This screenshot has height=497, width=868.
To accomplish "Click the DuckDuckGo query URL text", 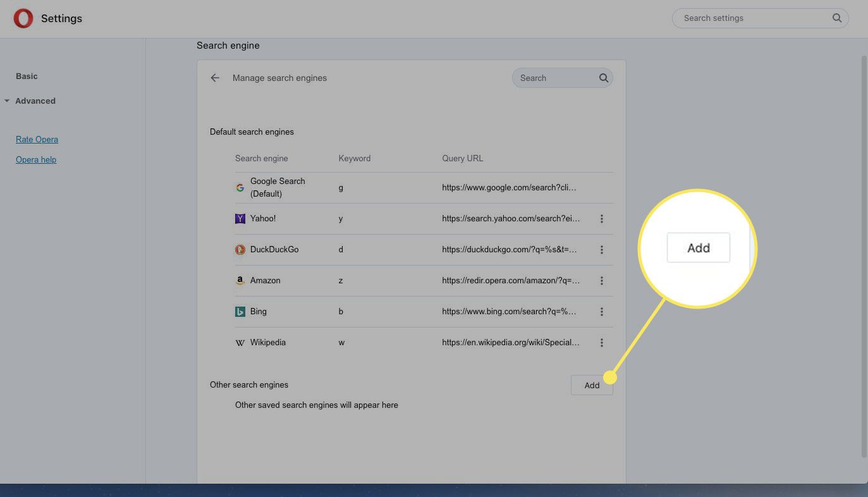I will [509, 249].
